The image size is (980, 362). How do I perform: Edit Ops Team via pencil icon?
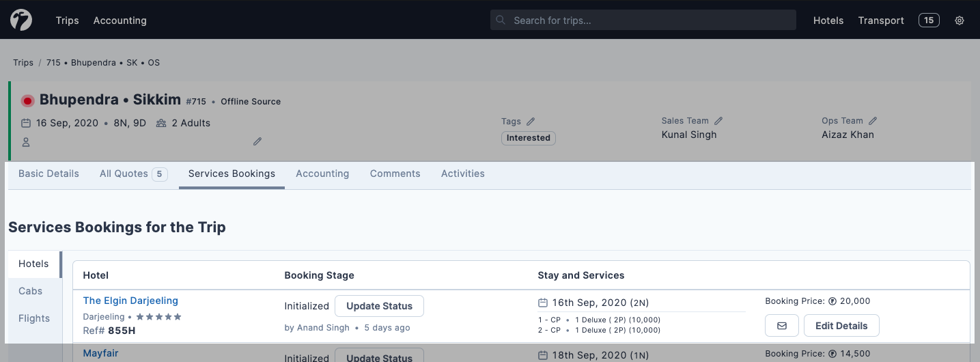pos(873,121)
